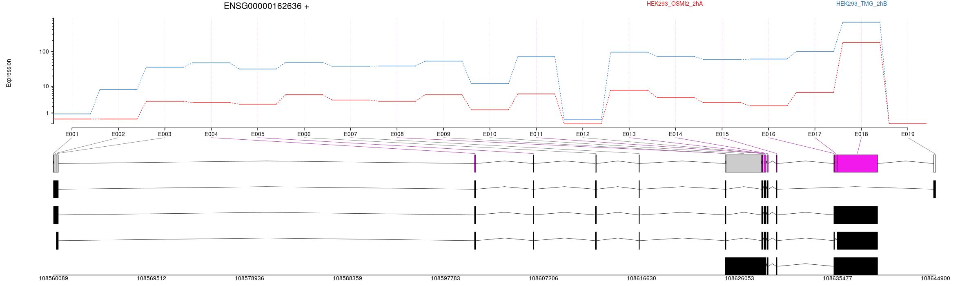Click the y-axis tick label 10
The height and width of the screenshot is (286, 980).
(46, 86)
